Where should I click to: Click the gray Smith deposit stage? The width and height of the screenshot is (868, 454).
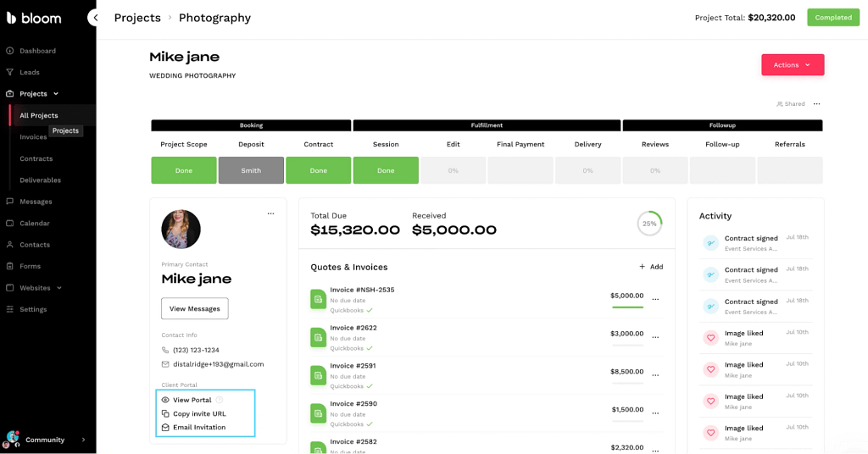251,170
